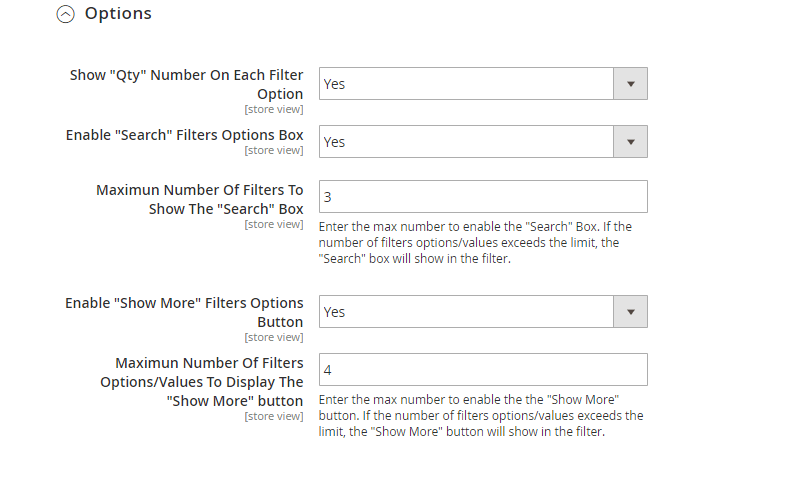This screenshot has width=802, height=492.
Task: Open the arrow on the Enable "Show More" dropdown
Action: (x=631, y=311)
